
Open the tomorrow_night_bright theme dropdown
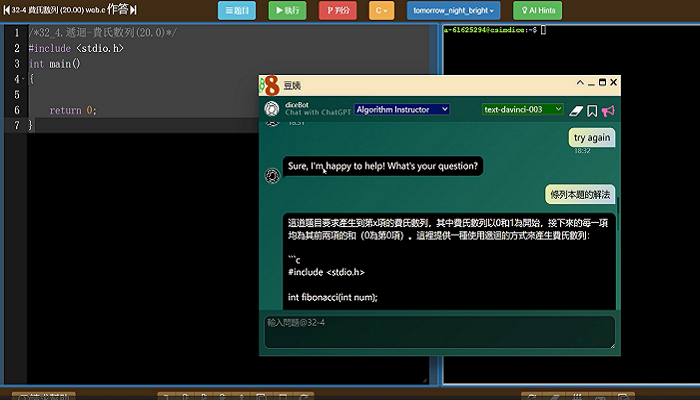pyautogui.click(x=453, y=10)
